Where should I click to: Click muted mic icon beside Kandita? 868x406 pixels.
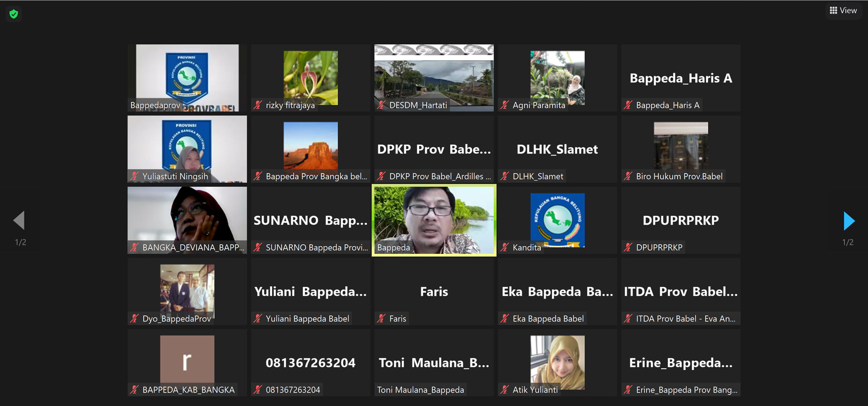(x=504, y=247)
